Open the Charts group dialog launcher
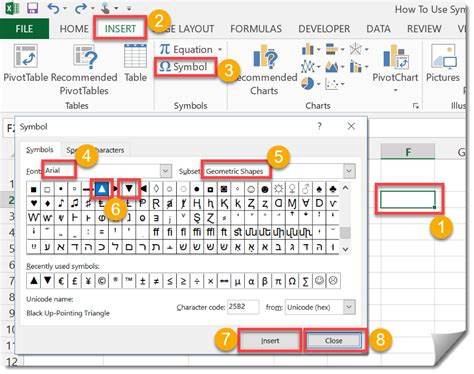 click(x=415, y=106)
